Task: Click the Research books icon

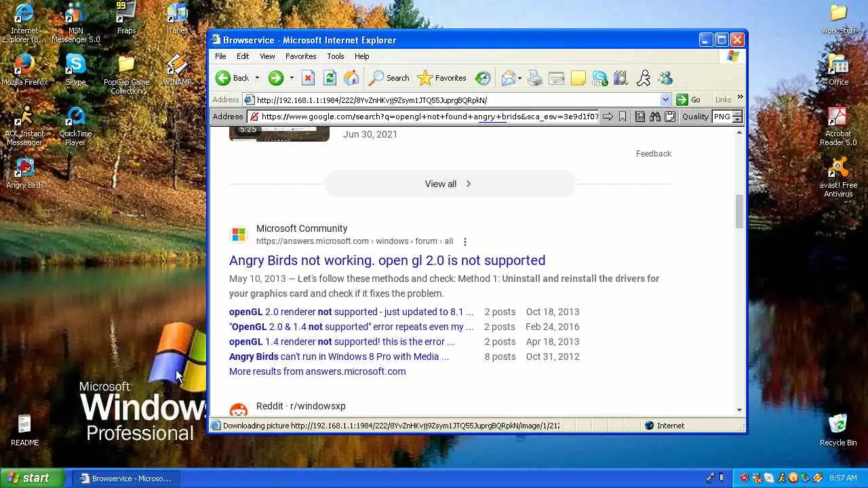Action: coord(621,78)
